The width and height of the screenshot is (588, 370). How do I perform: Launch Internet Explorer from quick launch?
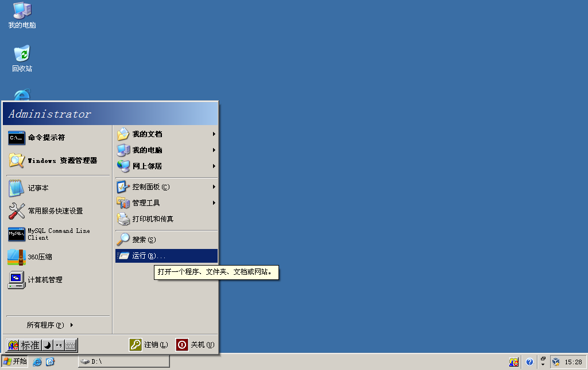click(x=37, y=362)
